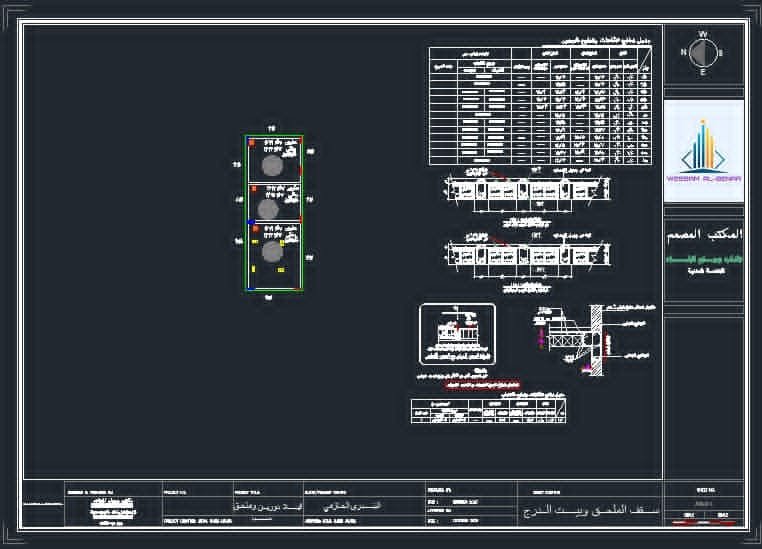Viewport: 762px width, 549px height.
Task: Select the Arabic project title text in the title block
Action: pos(268,506)
